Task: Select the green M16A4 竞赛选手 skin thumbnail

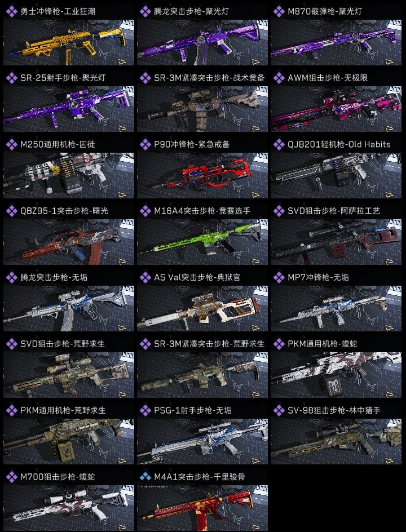Action: click(202, 242)
